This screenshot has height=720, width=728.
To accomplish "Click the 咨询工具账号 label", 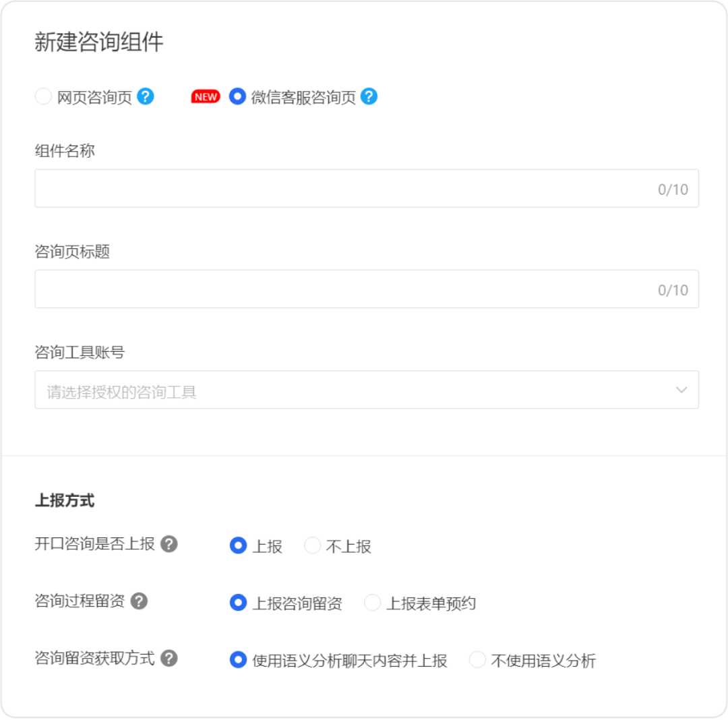I will [80, 353].
